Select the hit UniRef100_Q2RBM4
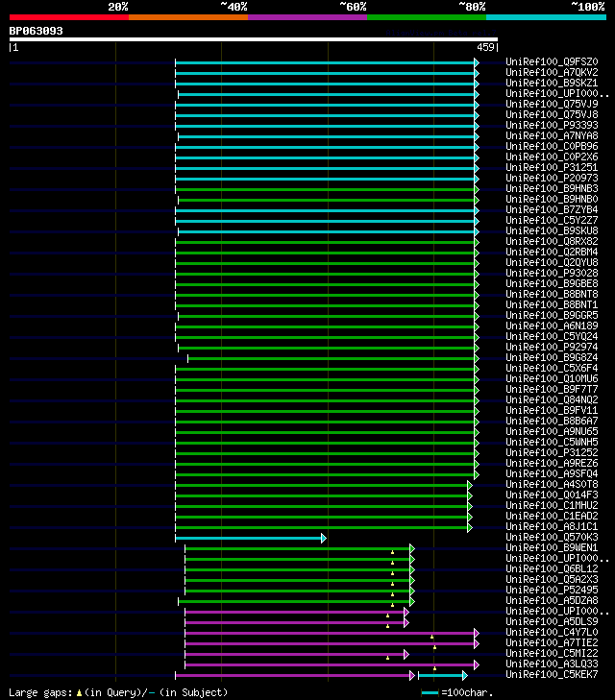Image resolution: width=615 pixels, height=700 pixels. (552, 253)
